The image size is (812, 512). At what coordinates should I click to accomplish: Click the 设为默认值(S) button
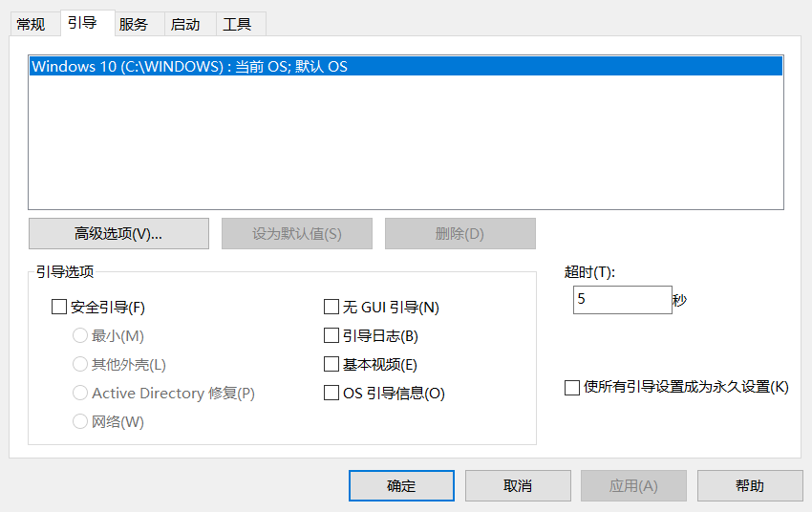tap(297, 233)
